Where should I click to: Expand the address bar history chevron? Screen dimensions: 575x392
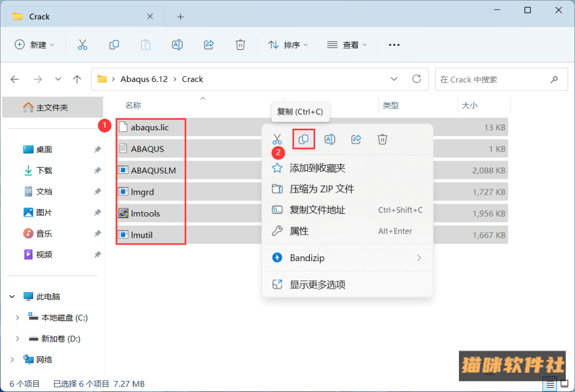click(394, 79)
